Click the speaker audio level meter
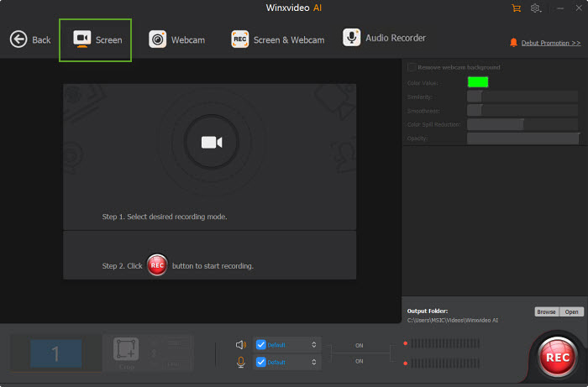 [x=444, y=343]
